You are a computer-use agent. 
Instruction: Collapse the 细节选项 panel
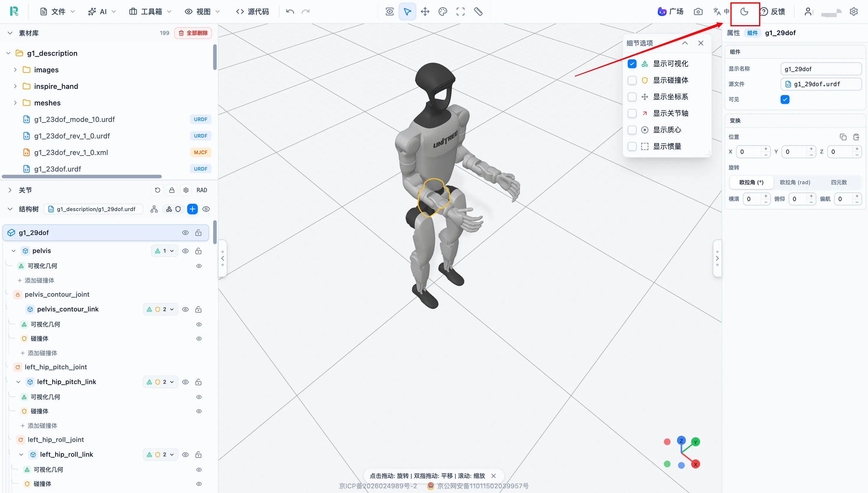coord(685,43)
